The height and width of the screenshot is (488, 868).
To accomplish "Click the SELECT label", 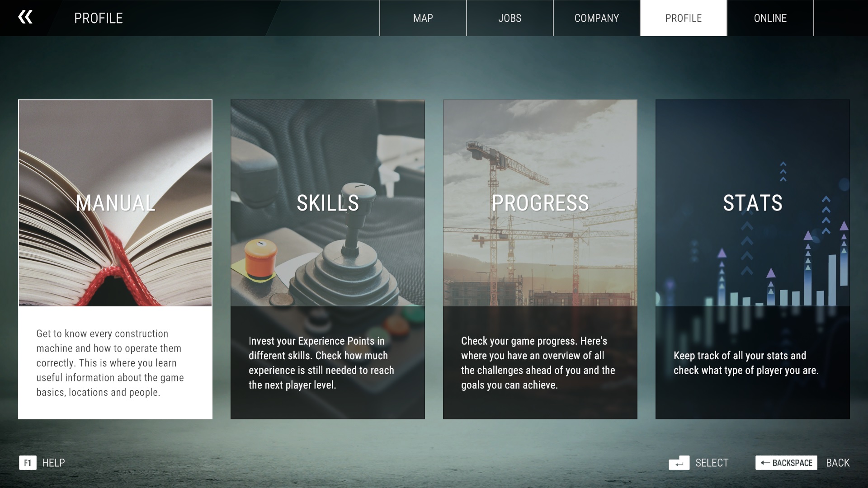I will [x=712, y=463].
